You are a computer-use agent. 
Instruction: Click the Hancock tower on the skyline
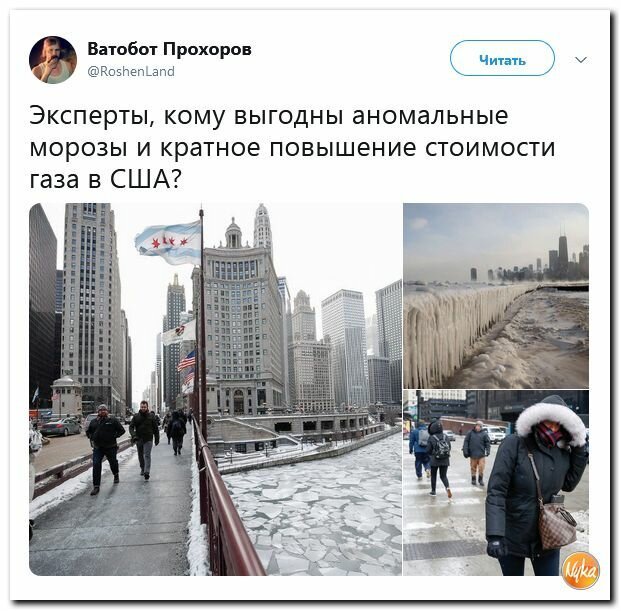coord(563,253)
